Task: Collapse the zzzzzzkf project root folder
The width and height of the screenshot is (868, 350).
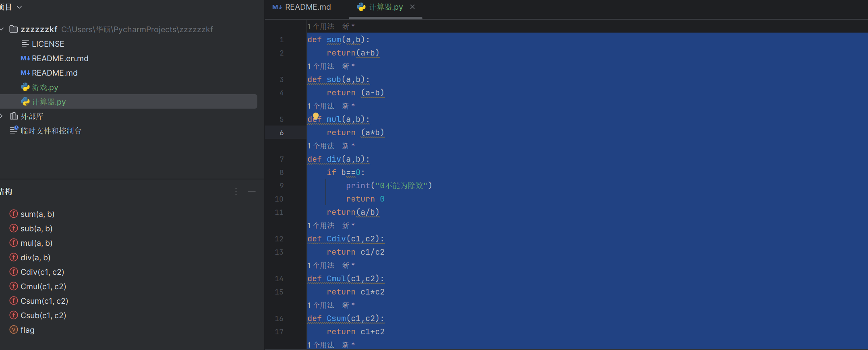Action: pyautogui.click(x=2, y=29)
